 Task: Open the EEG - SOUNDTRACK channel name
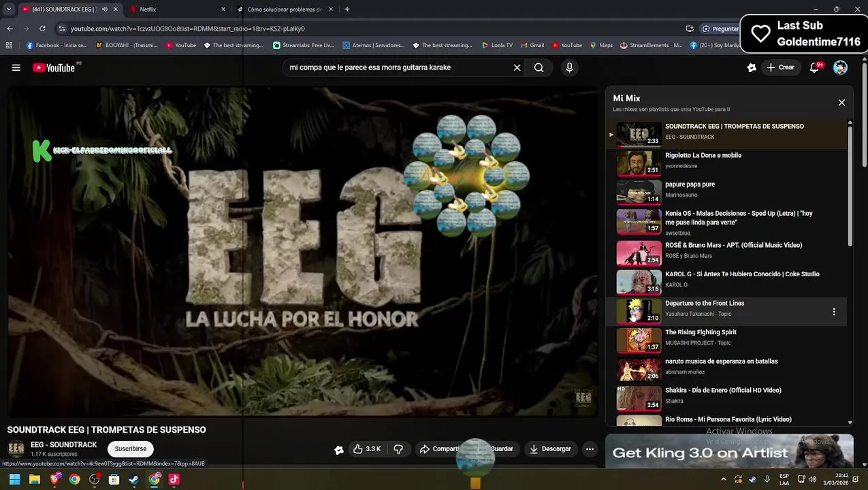click(x=63, y=444)
